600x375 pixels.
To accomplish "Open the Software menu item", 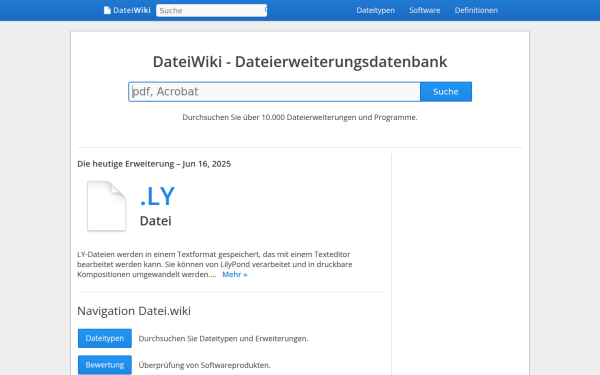I will (424, 10).
